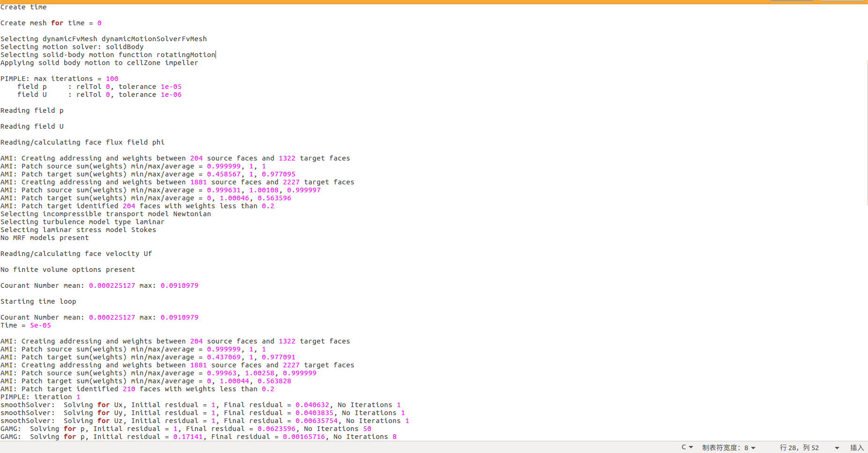Click the word phi in flux field line

coord(158,142)
